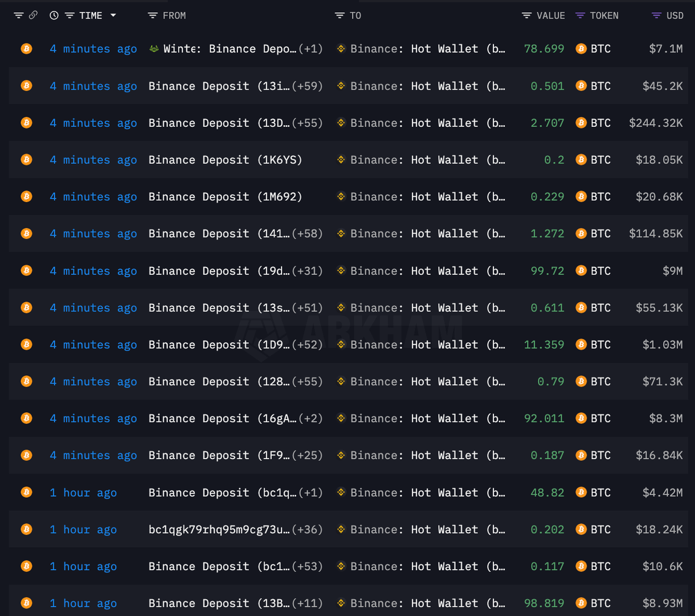Open the Wintermute Binance Deposit sender link

pos(230,49)
